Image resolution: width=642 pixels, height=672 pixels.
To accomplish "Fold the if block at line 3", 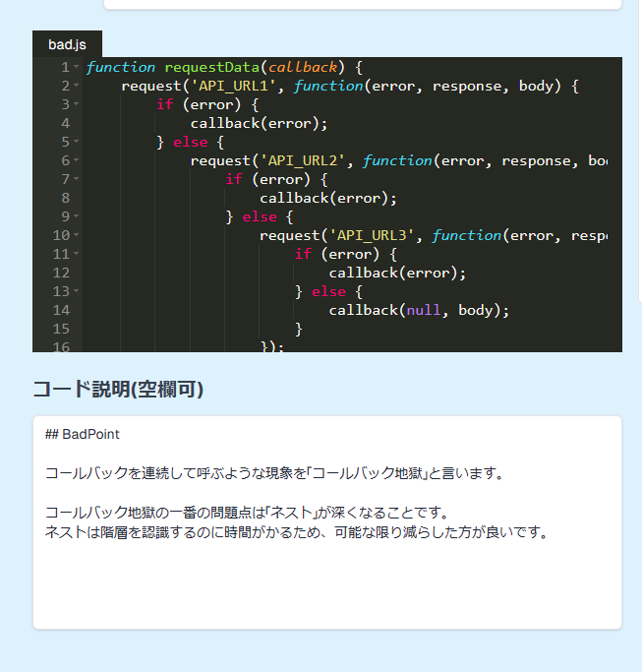I will (77, 104).
